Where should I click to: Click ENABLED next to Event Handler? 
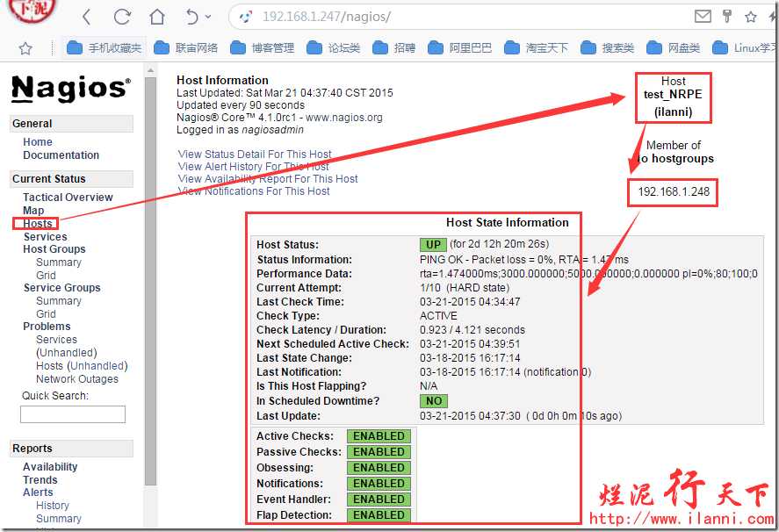379,500
